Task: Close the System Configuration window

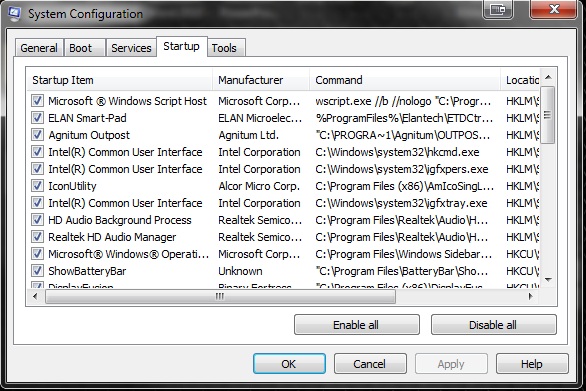Action: (x=553, y=9)
